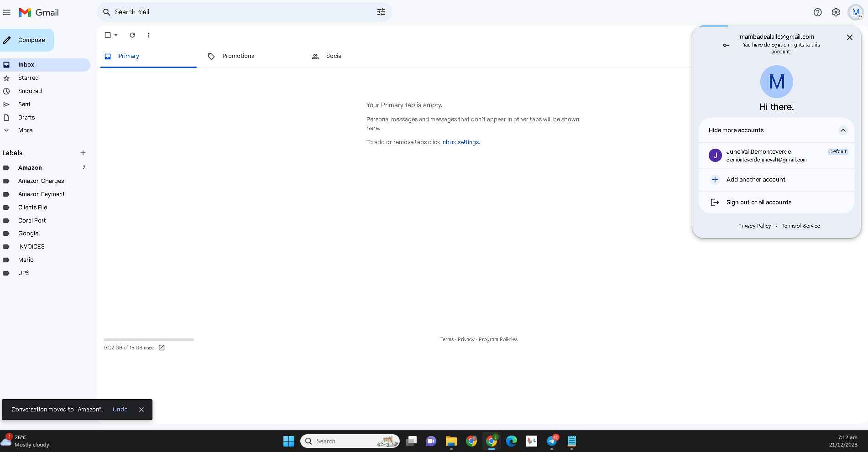Click the large M profile picture
This screenshot has height=452, width=868.
pos(776,82)
